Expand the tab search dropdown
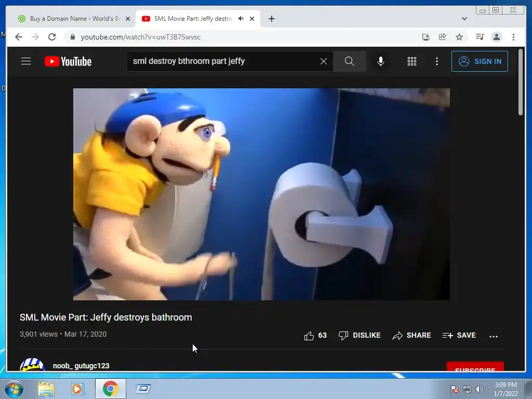The width and height of the screenshot is (532, 399). click(x=464, y=19)
